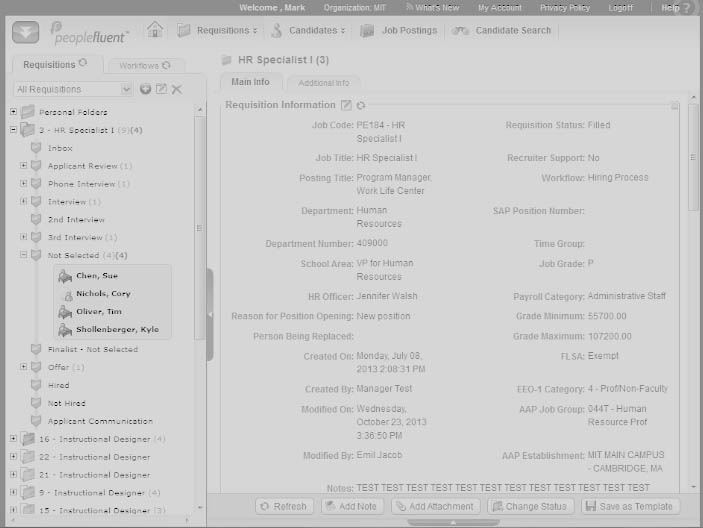703x528 pixels.
Task: Click the add requisition plus icon
Action: [145, 89]
